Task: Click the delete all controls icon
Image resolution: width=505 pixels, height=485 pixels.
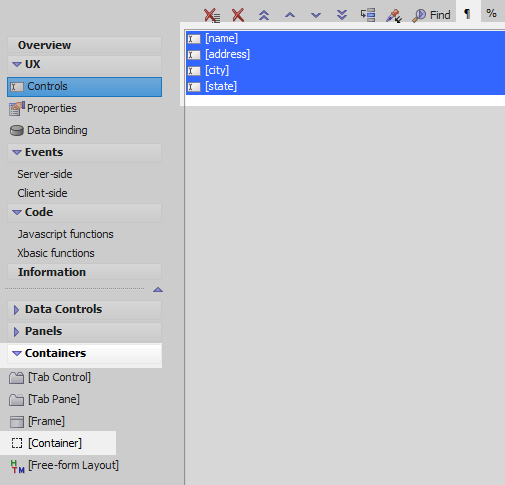Action: (x=212, y=15)
